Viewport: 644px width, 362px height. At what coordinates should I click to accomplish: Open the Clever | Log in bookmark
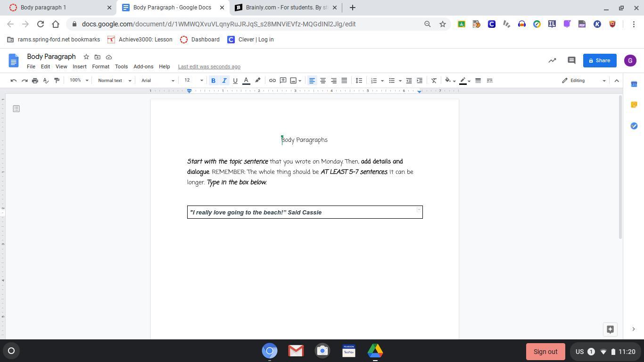click(250, 40)
